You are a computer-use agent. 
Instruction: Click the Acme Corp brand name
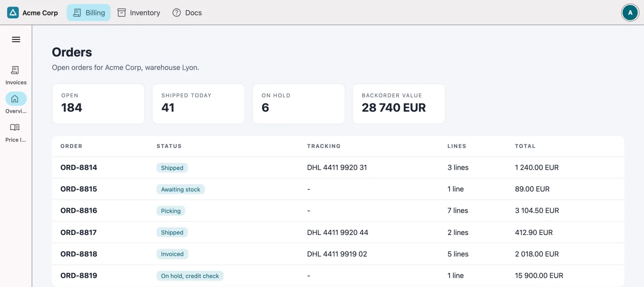pyautogui.click(x=40, y=13)
